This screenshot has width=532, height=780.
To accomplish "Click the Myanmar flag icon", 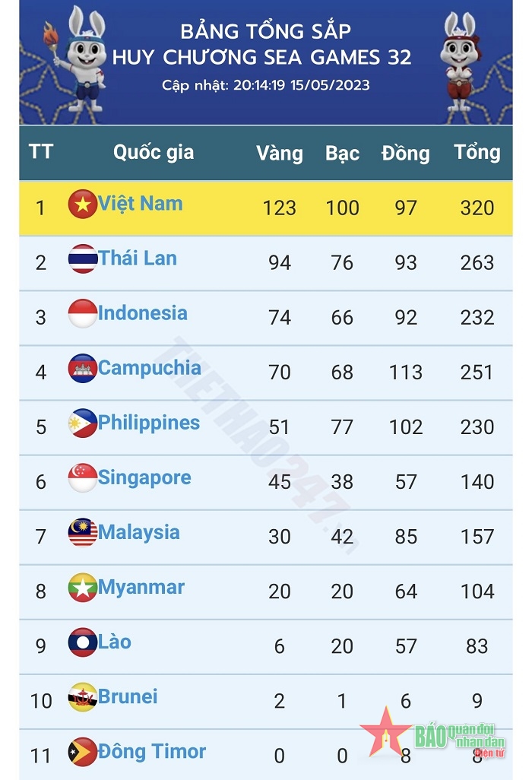I will pyautogui.click(x=82, y=588).
